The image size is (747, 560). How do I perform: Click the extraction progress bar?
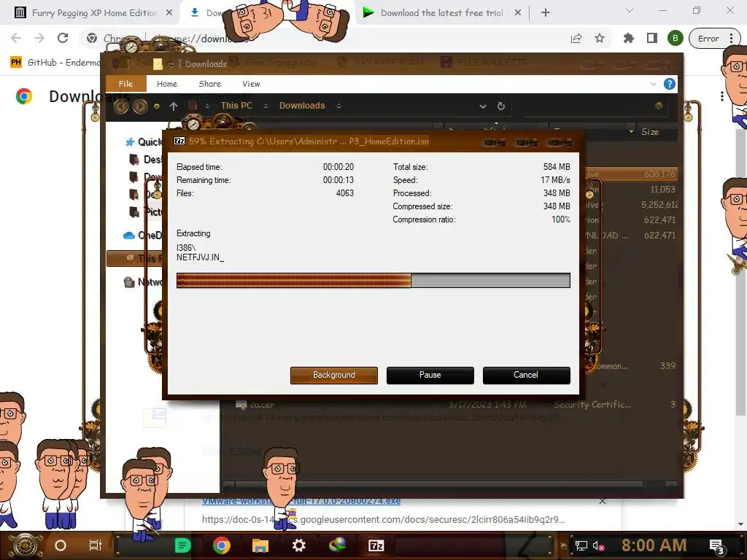point(373,281)
